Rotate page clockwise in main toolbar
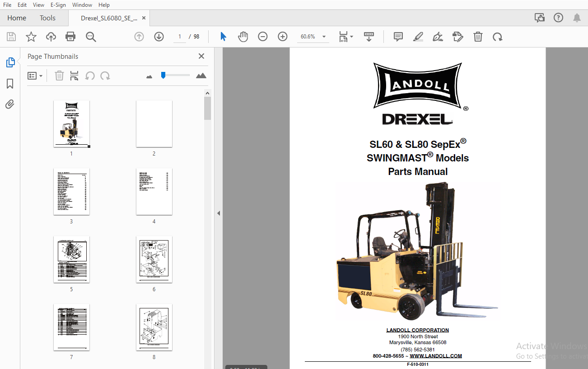Screen dimensions: 588x369 [498, 37]
